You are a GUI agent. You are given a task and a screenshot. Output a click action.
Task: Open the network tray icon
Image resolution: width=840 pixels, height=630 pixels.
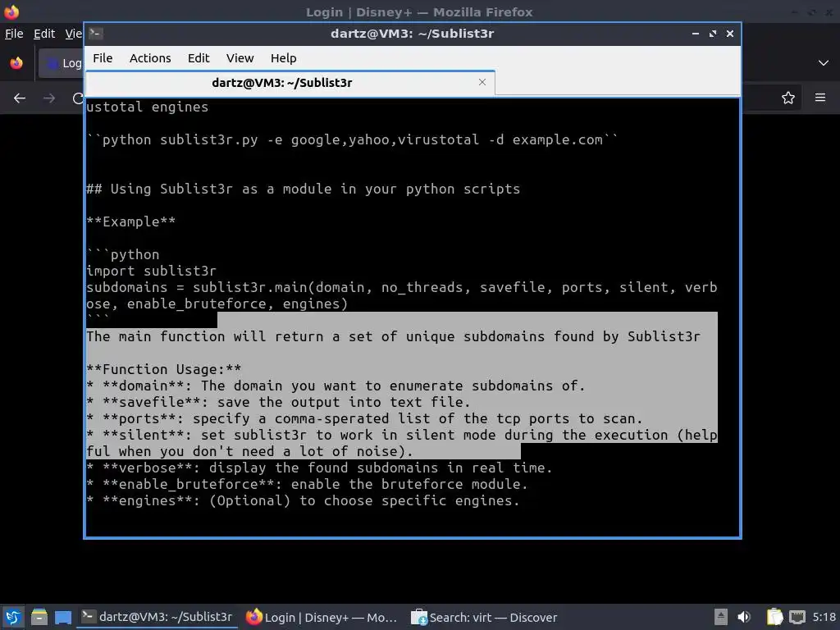(797, 617)
